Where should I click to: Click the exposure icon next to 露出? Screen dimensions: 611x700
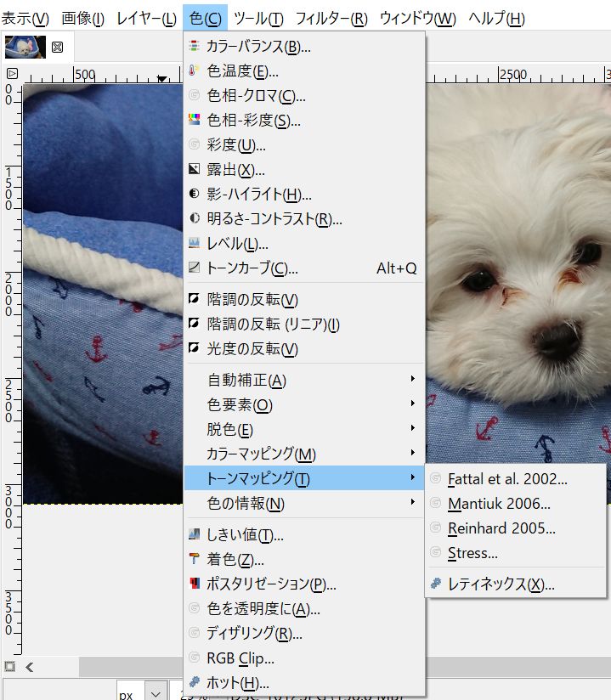(194, 169)
